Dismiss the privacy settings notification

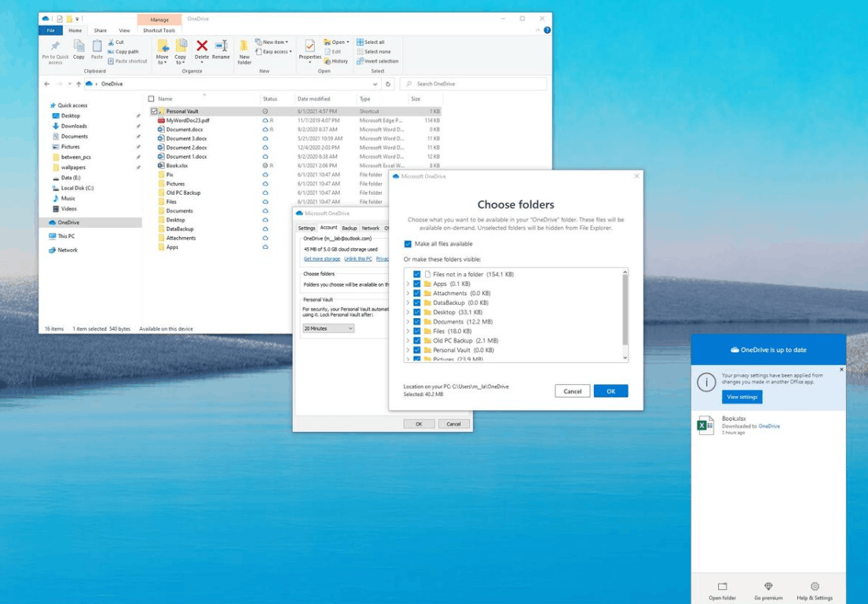[841, 369]
